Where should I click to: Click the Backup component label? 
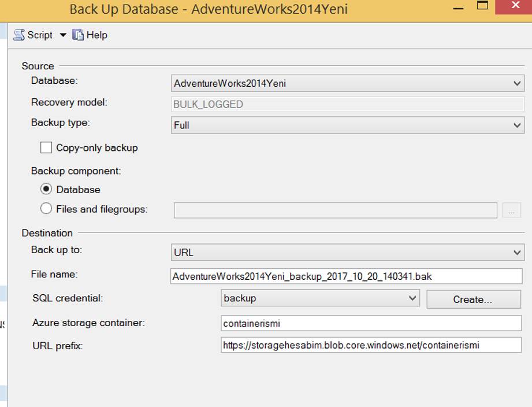76,171
